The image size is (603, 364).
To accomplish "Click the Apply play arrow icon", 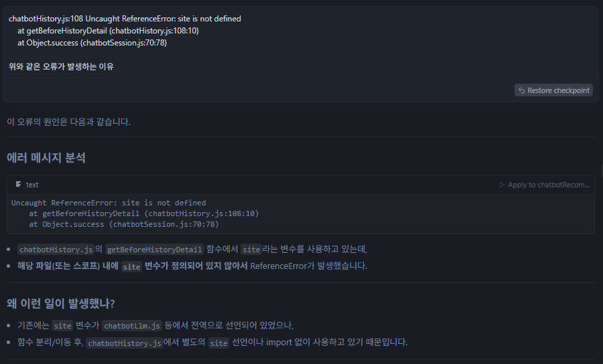I will [502, 185].
